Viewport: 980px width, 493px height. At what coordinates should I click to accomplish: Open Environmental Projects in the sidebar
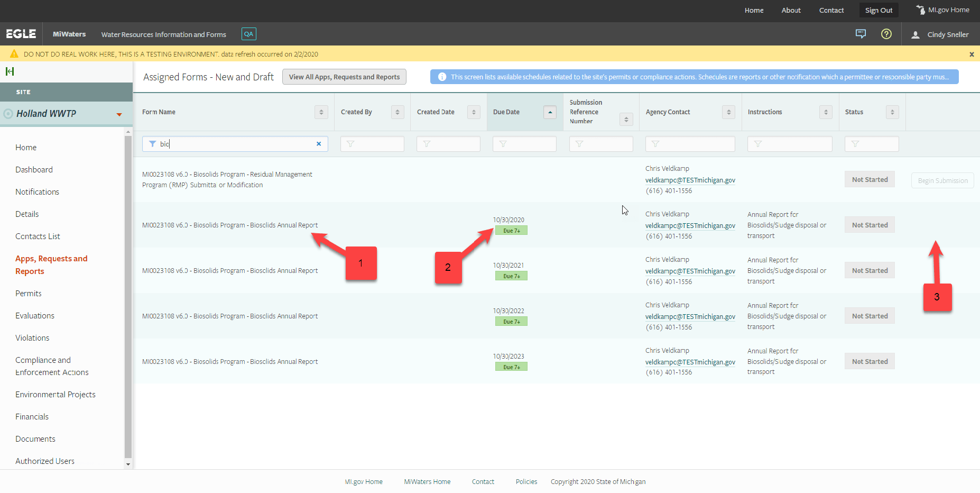tap(56, 395)
